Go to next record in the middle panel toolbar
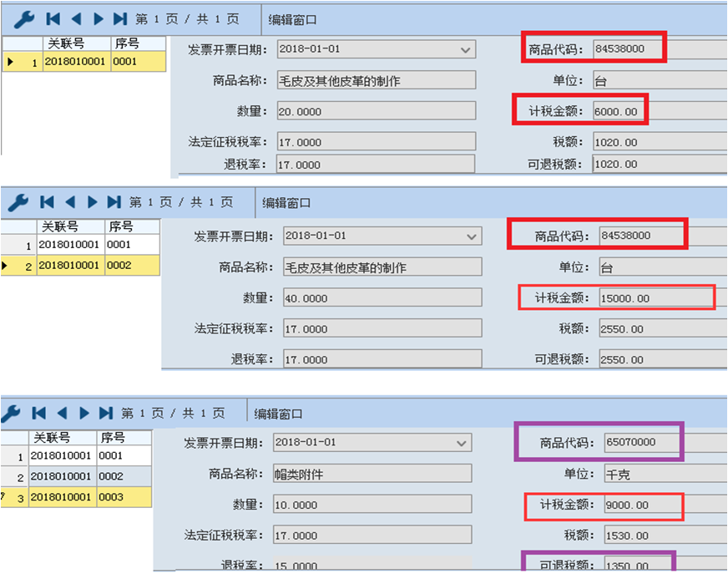The image size is (728, 579). click(x=92, y=202)
